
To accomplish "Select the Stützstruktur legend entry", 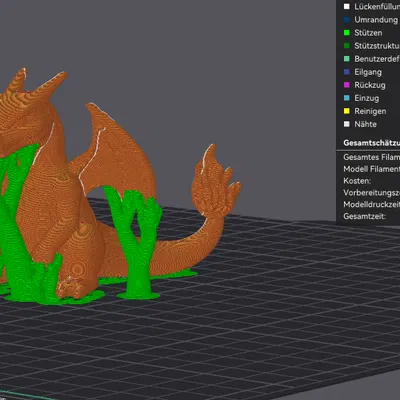I will pyautogui.click(x=377, y=46).
